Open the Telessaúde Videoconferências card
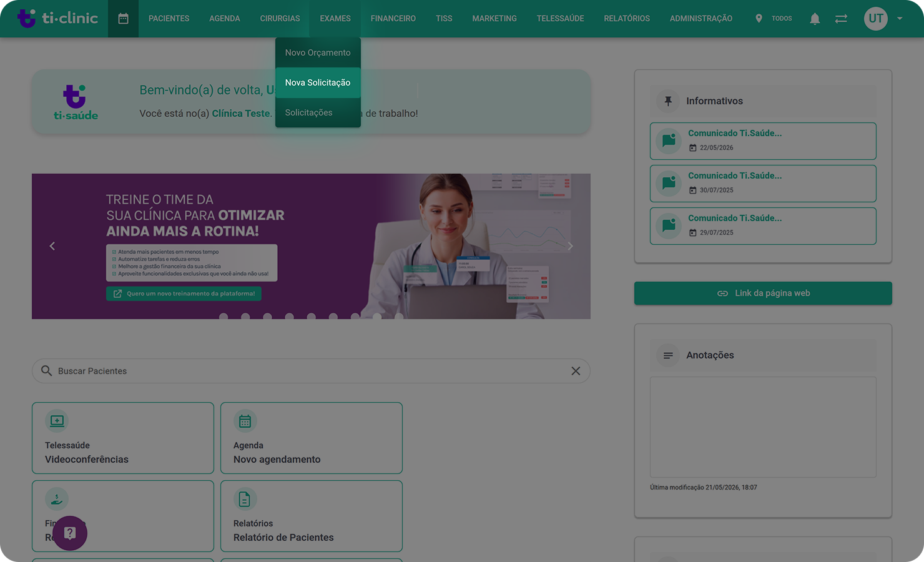Screen dimensions: 924x562 [x=123, y=438]
